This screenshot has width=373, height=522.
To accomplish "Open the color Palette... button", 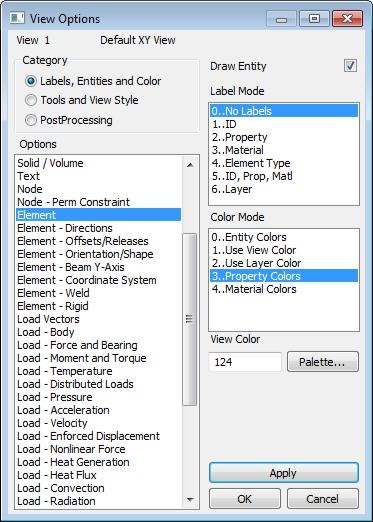I will [x=323, y=362].
